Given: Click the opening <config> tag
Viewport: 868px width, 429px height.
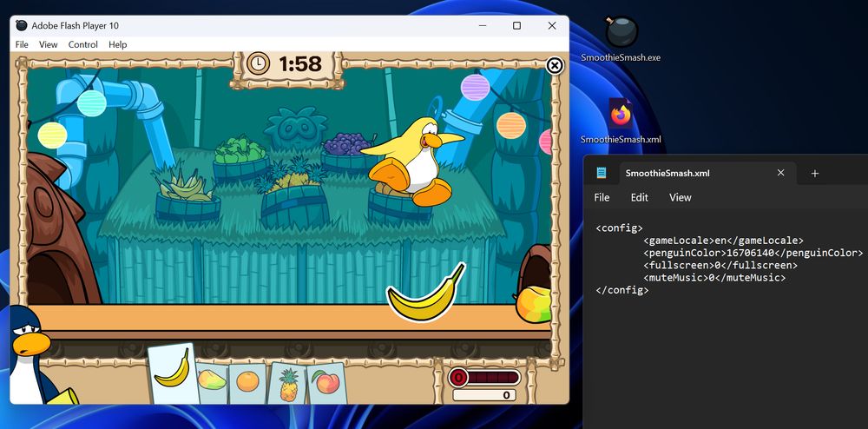Looking at the screenshot, I should click(619, 228).
